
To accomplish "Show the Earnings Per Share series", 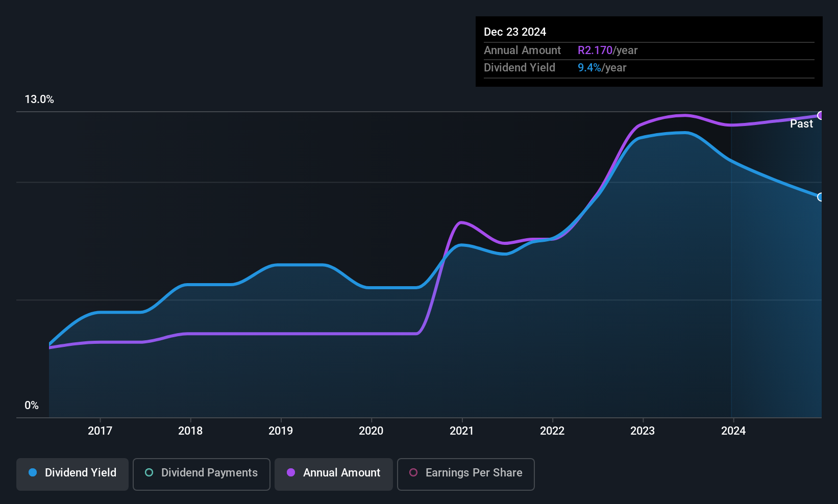I will pyautogui.click(x=466, y=474).
